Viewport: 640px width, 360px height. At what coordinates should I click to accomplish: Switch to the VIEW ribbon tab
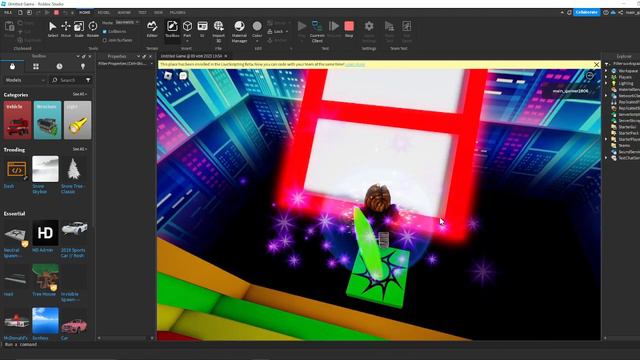coord(158,13)
